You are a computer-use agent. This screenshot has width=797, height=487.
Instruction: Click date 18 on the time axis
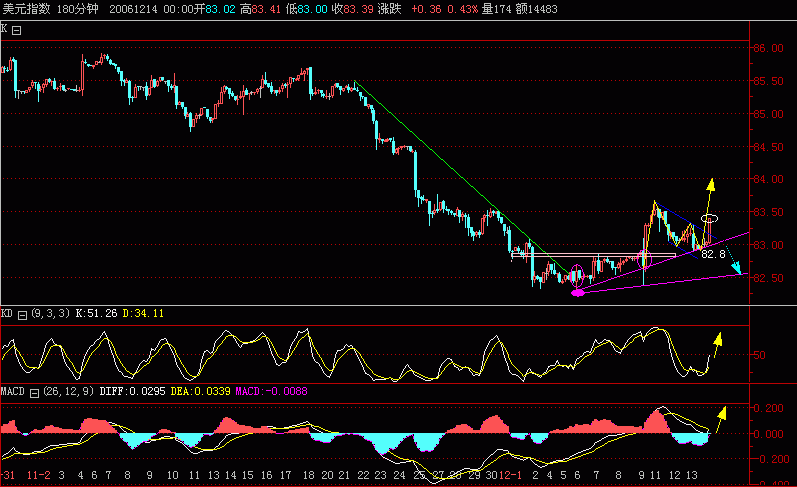pos(309,475)
